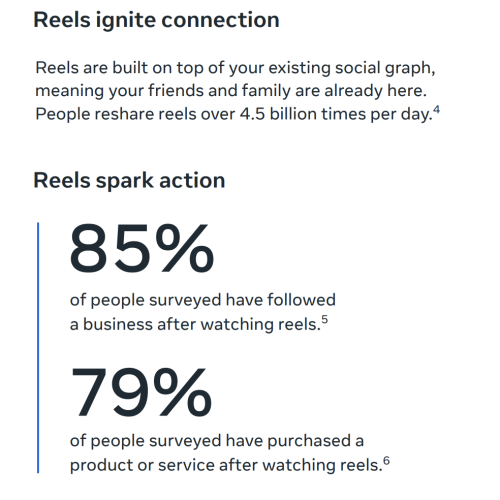Click the word 'People' starting the reshare sentence
Viewport: 500px width, 500px height.
tap(63, 115)
